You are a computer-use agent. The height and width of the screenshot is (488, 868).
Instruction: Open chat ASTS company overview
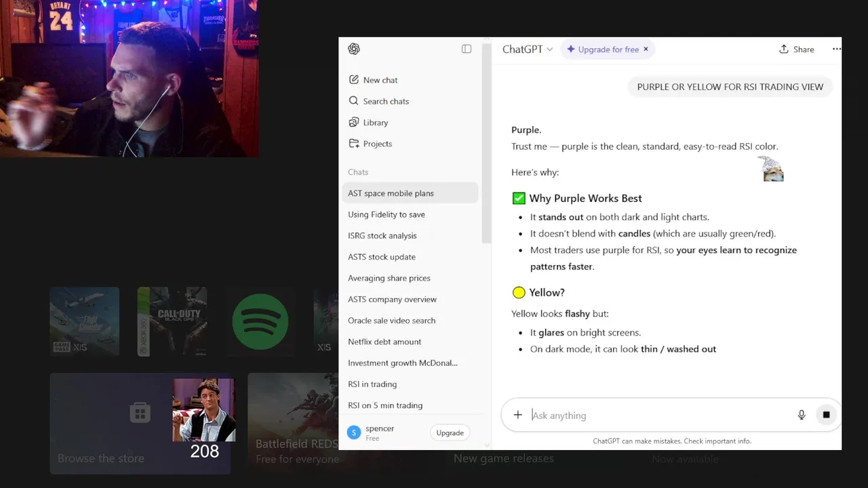point(410,299)
